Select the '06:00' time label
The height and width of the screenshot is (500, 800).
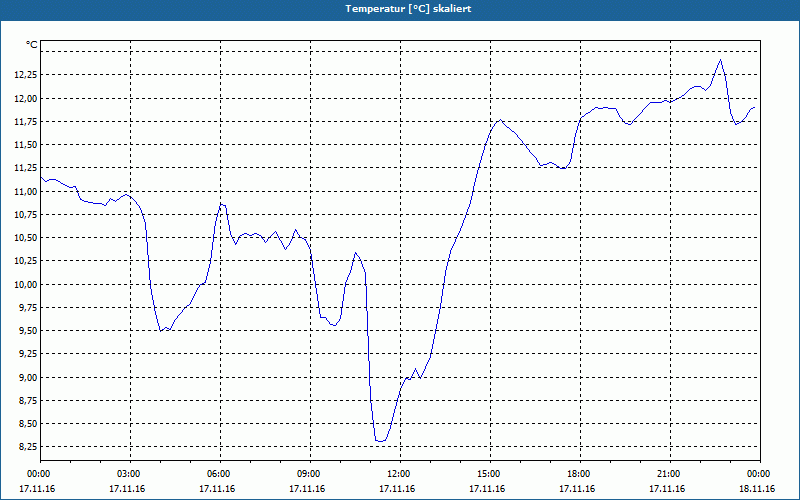[x=217, y=474]
